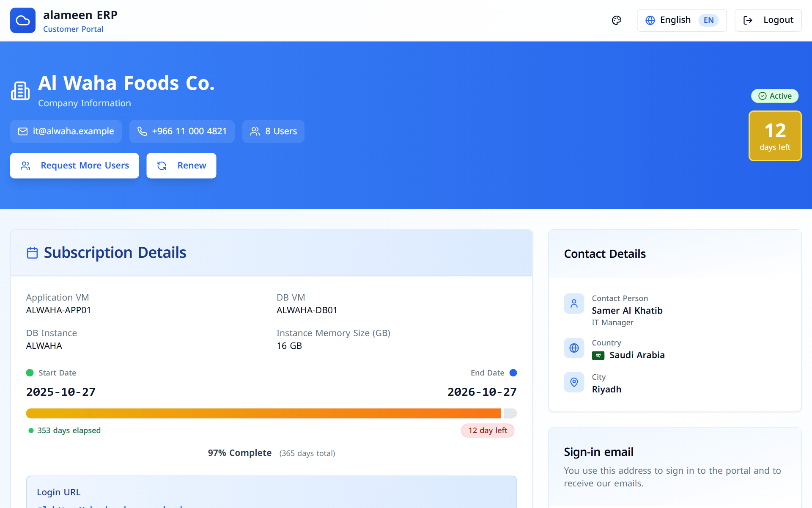Click the 'Sign-in email' heading

tap(599, 452)
